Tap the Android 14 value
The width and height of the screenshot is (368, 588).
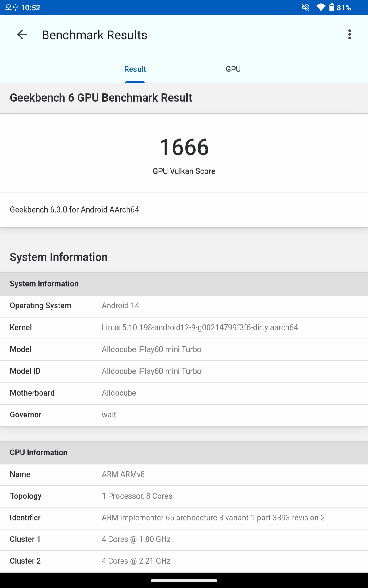coord(121,306)
